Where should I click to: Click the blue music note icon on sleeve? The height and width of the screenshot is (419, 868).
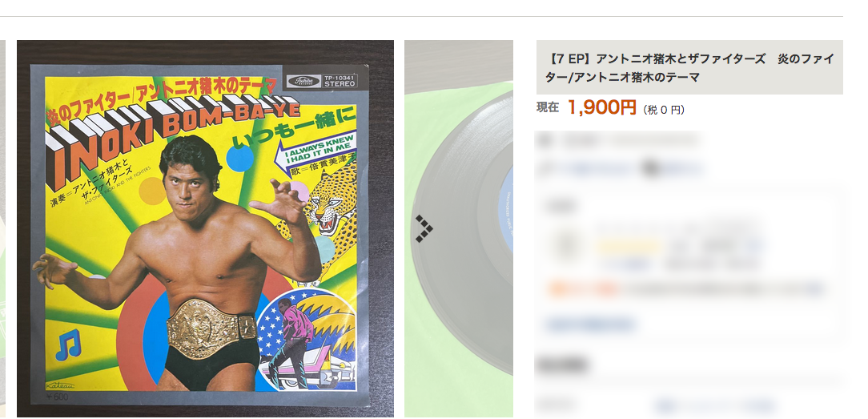[69, 344]
